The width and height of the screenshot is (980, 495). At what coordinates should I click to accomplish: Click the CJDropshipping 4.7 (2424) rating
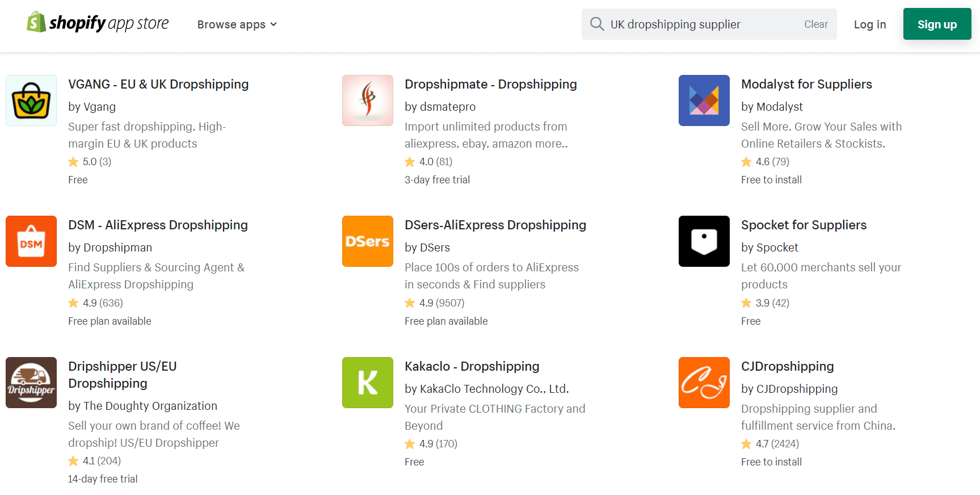coord(770,444)
